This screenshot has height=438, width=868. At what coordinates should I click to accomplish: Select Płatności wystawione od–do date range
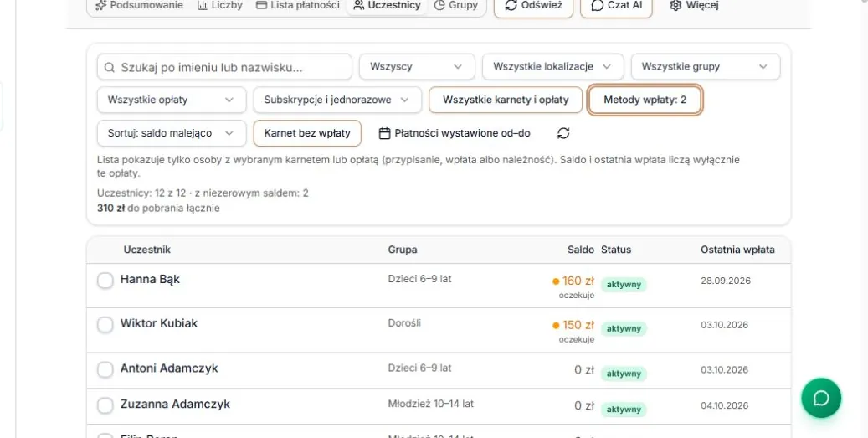pos(455,133)
